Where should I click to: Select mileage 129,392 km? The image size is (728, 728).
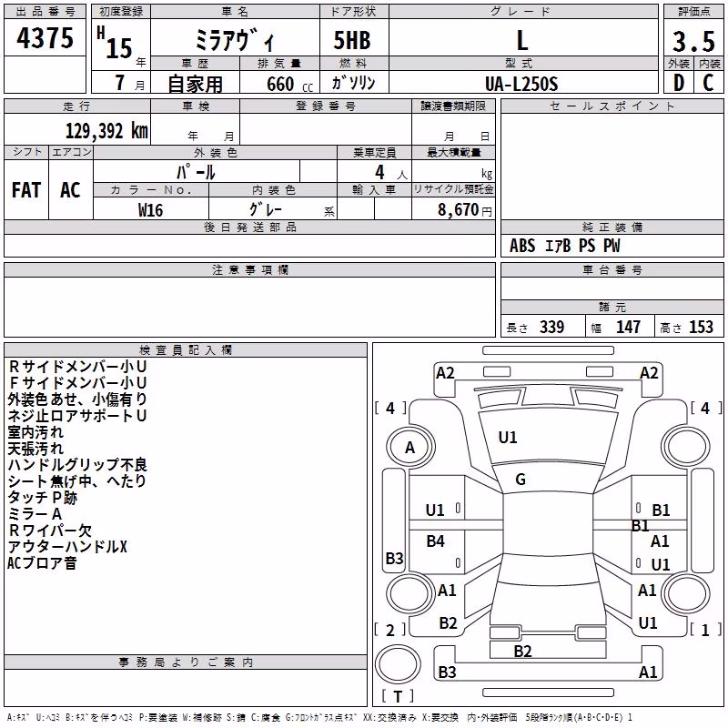[x=106, y=131]
